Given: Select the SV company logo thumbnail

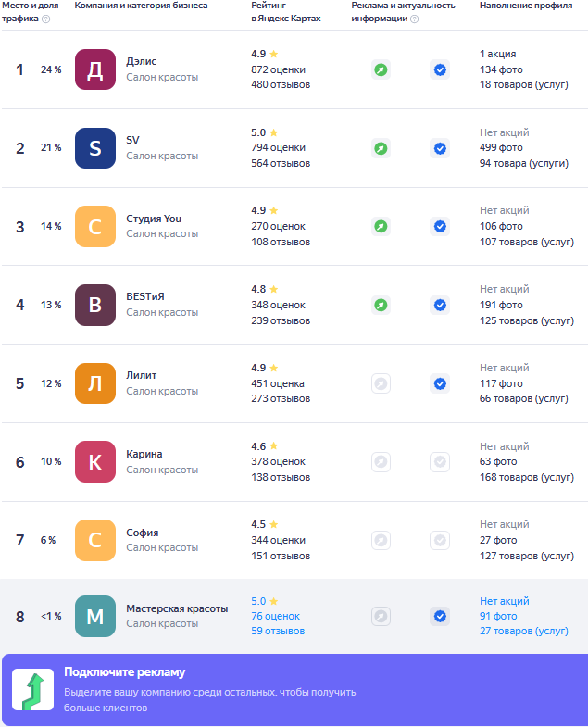Looking at the screenshot, I should pyautogui.click(x=95, y=148).
